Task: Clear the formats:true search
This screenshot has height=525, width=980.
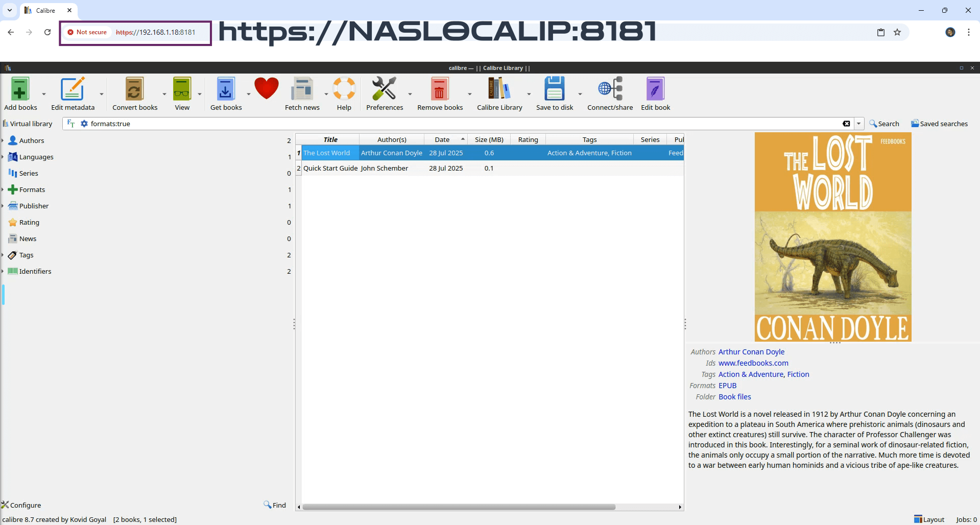Action: 846,124
